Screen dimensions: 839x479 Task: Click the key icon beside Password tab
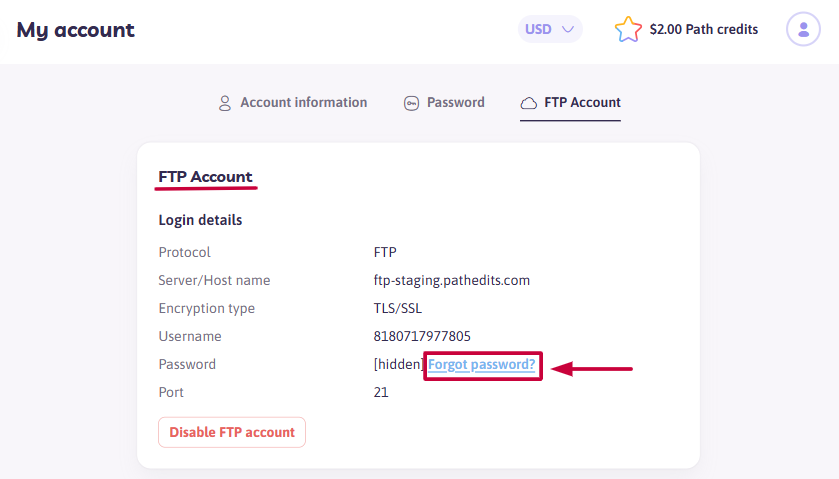point(411,103)
